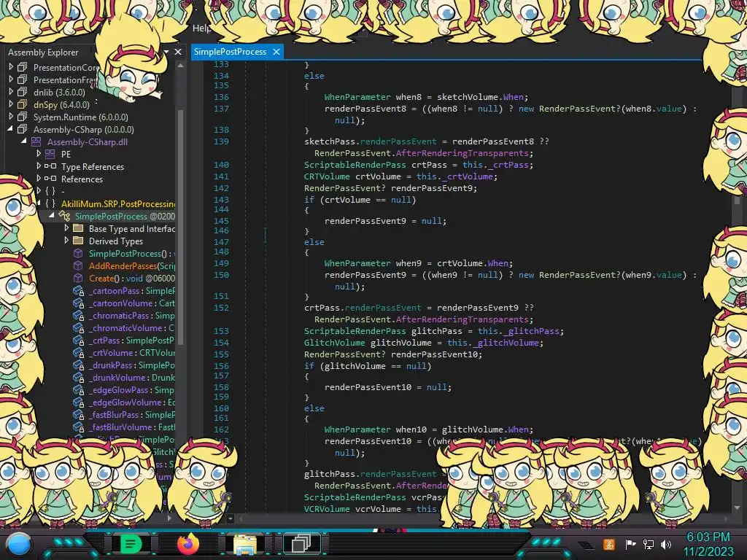Follow the ScriptableRenderPass type on line 140
The width and height of the screenshot is (747, 560).
click(x=355, y=165)
